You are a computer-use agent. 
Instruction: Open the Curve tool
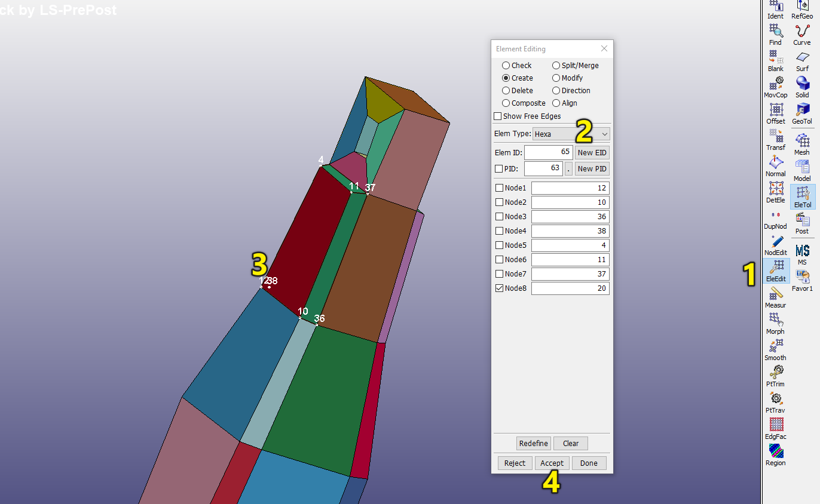(802, 35)
